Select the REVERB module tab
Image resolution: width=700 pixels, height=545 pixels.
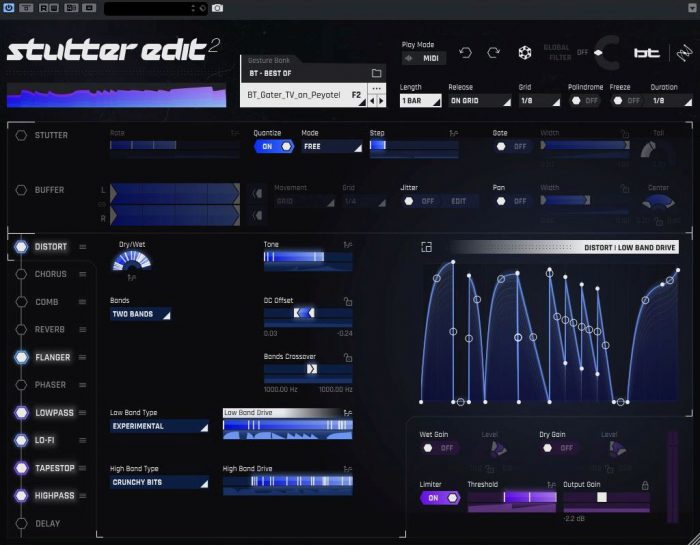coord(50,329)
